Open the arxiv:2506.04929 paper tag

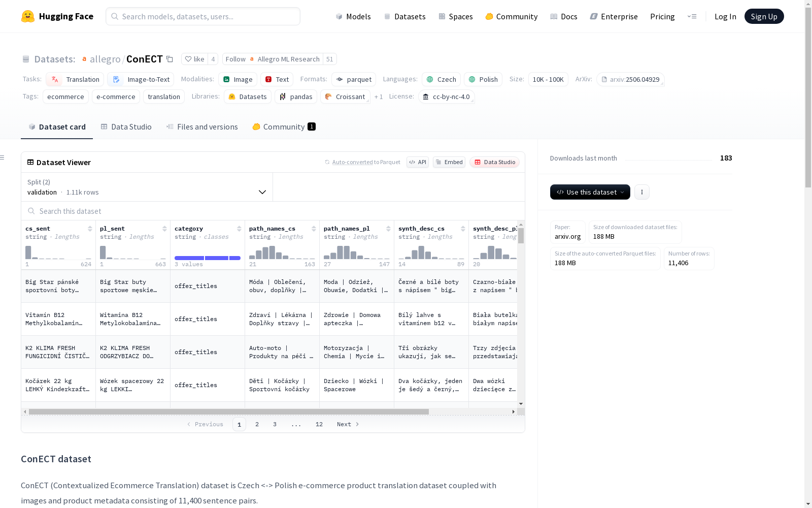pyautogui.click(x=630, y=79)
